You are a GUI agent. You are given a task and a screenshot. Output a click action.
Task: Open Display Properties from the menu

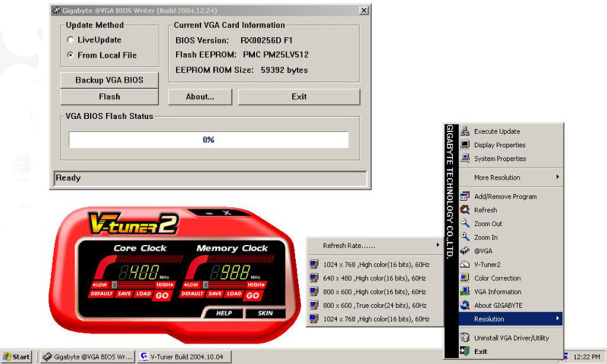[510, 145]
